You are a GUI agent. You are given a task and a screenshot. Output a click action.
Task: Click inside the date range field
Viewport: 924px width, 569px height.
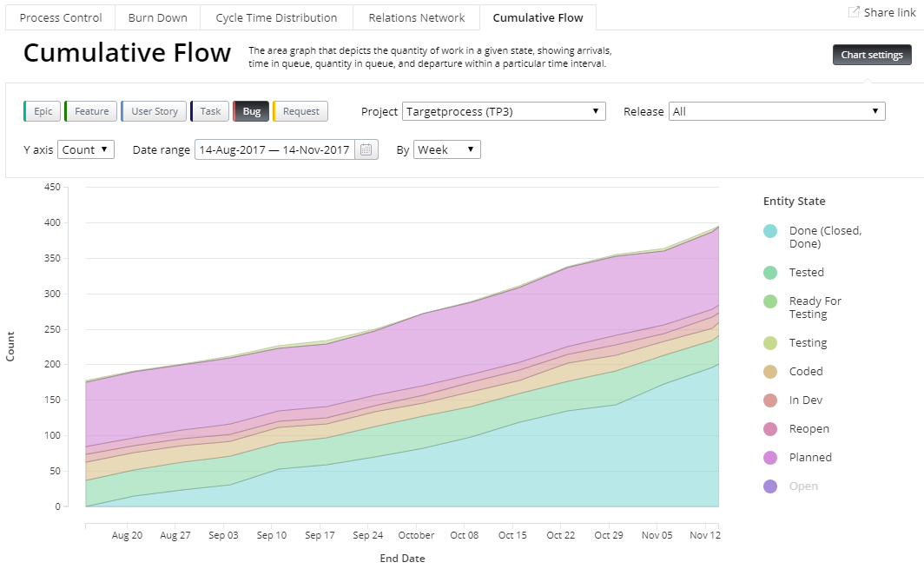pyautogui.click(x=274, y=149)
